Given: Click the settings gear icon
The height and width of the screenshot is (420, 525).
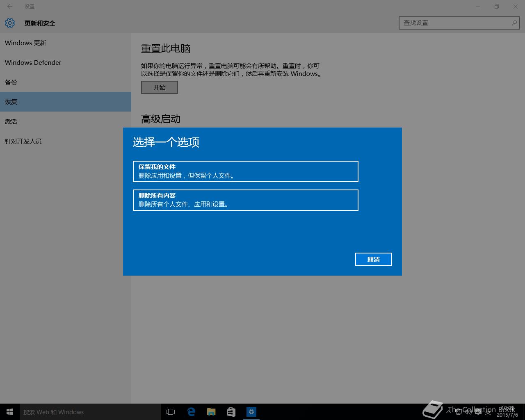Looking at the screenshot, I should click(10, 23).
